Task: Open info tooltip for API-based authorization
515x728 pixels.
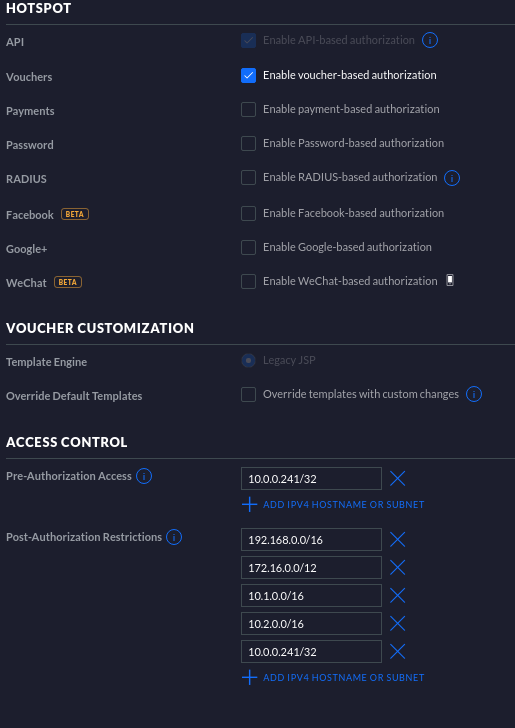Action: coord(430,40)
